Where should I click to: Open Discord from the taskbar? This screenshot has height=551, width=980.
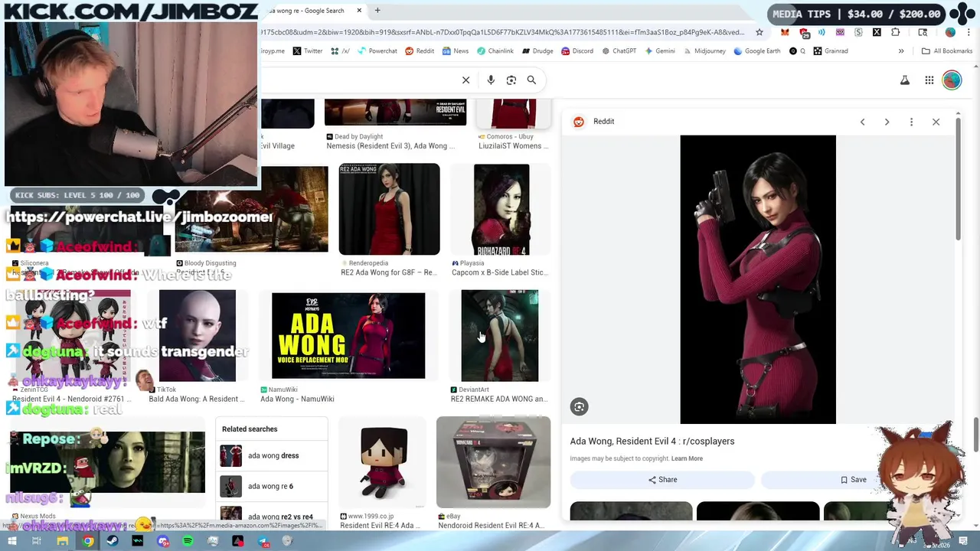[162, 541]
